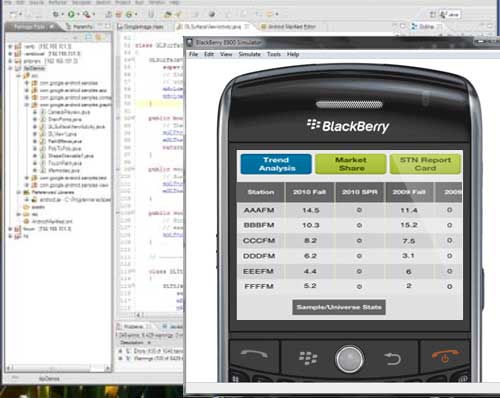This screenshot has width=500, height=398.
Task: Click the AAAFM station cell
Action: tap(259, 210)
